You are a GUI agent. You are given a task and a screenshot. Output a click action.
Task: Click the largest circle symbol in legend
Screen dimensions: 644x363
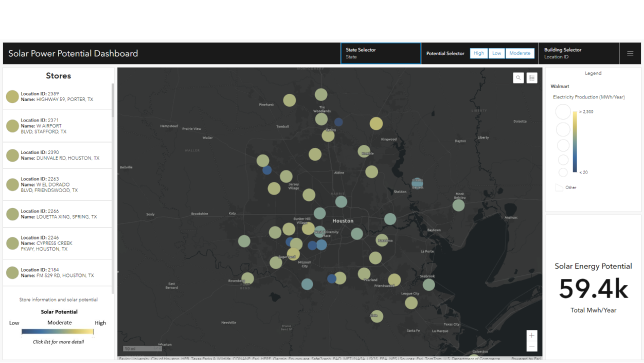563,112
